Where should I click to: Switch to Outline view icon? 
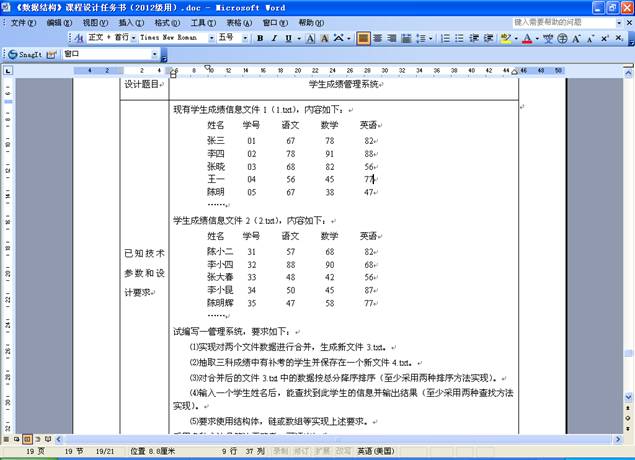click(37, 439)
